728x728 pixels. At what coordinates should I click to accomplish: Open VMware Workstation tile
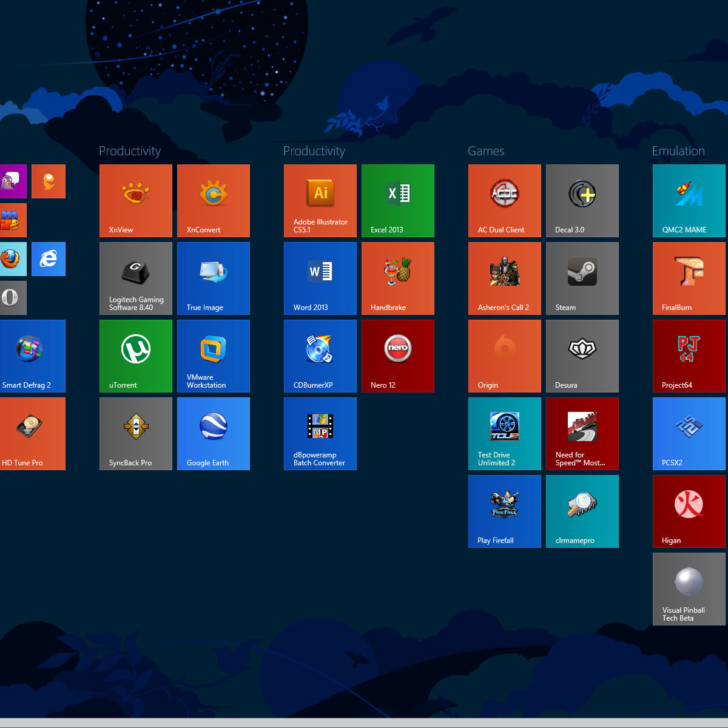coord(214,356)
